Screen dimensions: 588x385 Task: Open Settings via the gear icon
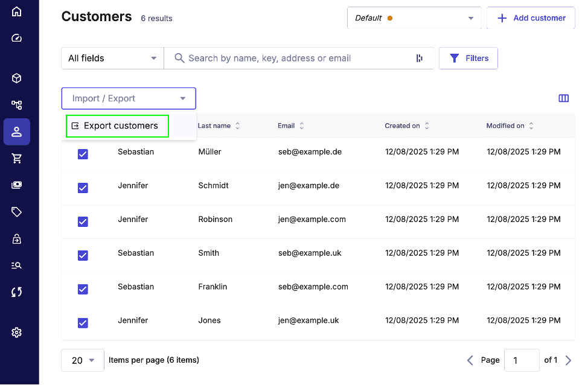coord(16,332)
